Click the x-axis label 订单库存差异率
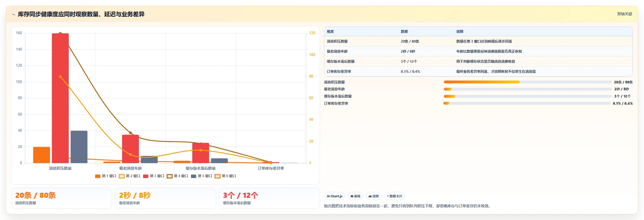 tap(271, 168)
